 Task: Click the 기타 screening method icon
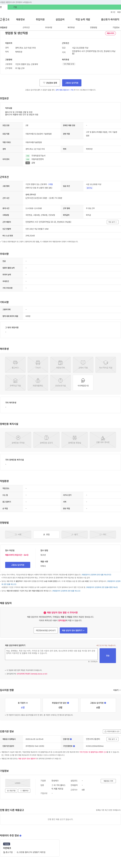point(103,534)
